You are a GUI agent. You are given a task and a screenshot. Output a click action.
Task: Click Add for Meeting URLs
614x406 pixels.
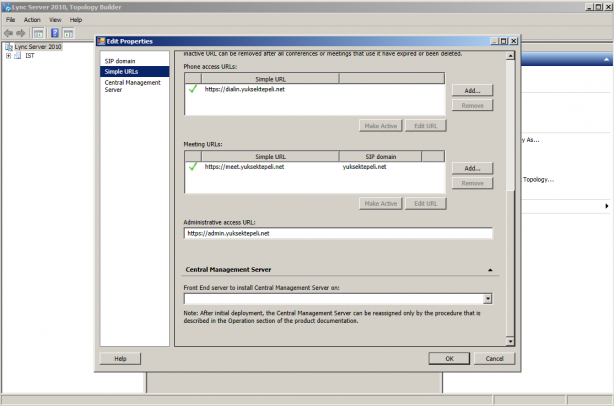pos(472,168)
